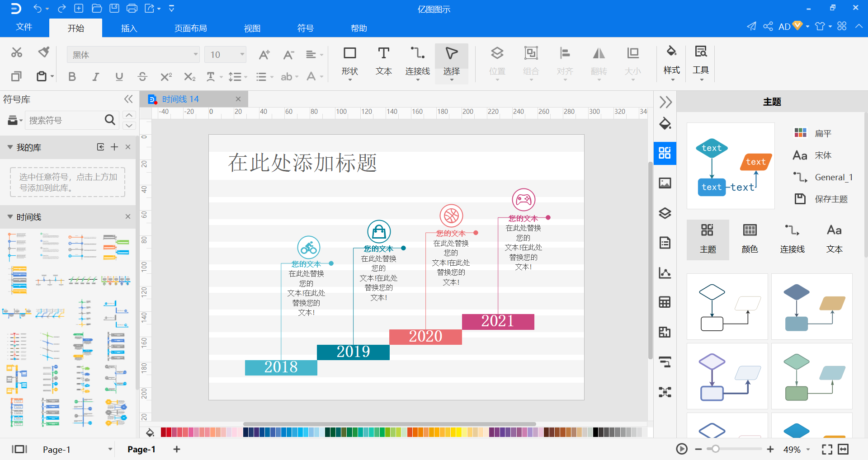Toggle Italic formatting
This screenshot has width=868, height=460.
pos(95,77)
